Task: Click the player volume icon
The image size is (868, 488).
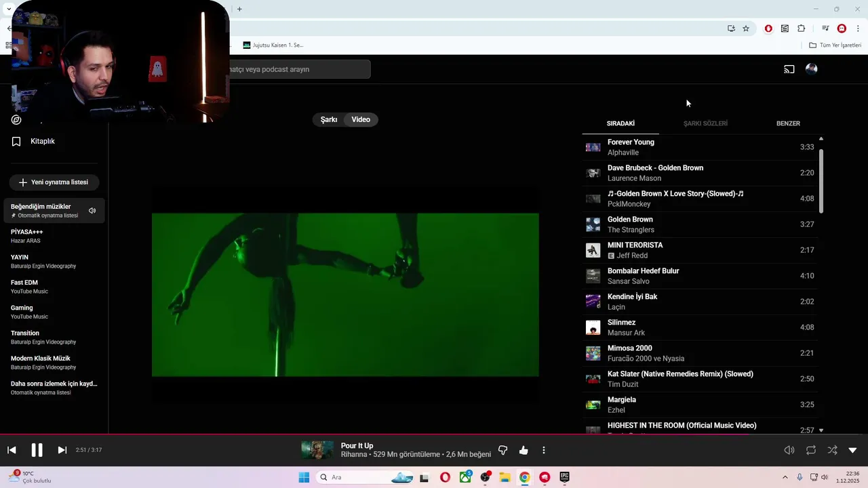Action: point(789,450)
